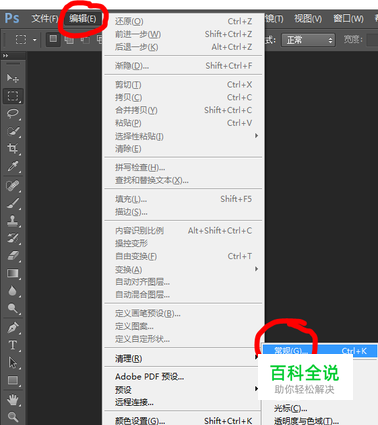Choose 远程连接... menu item
The image size is (378, 425).
pos(183,402)
